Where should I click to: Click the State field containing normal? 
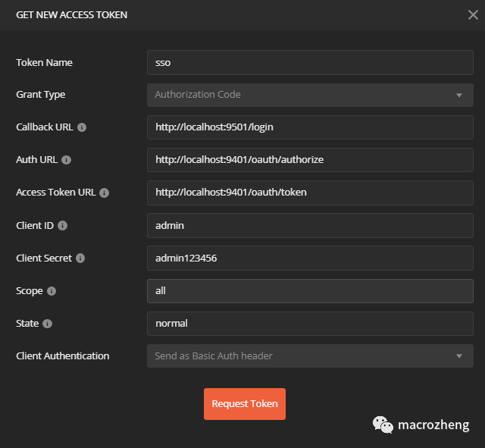(309, 324)
